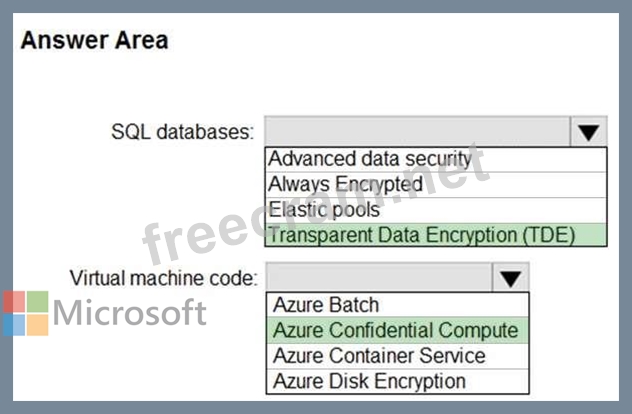Click the Microsoft wordmark text

pos(130,312)
